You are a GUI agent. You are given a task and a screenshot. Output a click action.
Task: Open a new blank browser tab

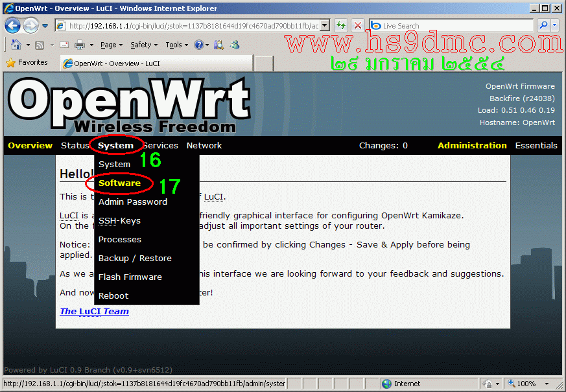coord(263,64)
